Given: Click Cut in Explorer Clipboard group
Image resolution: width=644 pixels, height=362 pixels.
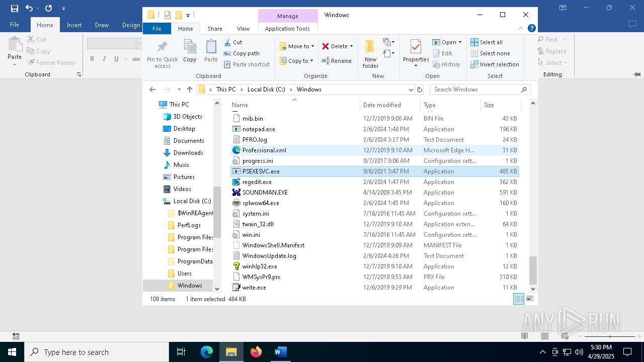Looking at the screenshot, I should pyautogui.click(x=233, y=42).
